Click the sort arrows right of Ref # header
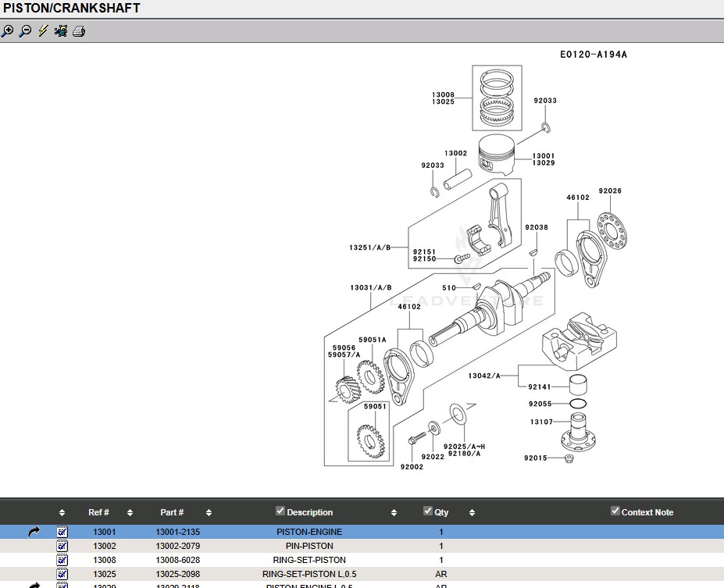 (x=130, y=513)
